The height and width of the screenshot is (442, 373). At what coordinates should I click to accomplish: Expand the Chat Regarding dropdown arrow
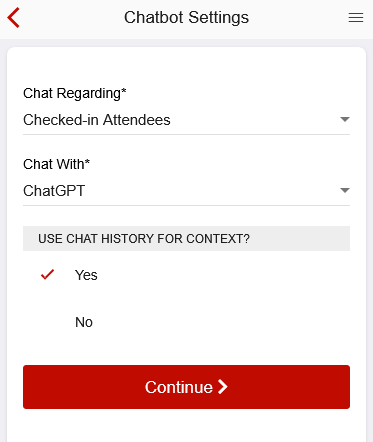click(x=345, y=119)
